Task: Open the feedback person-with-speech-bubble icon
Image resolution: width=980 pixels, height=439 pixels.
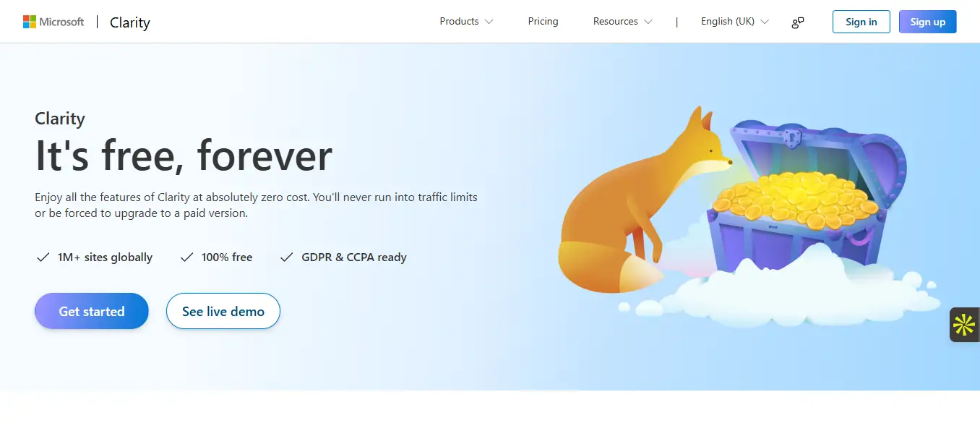Action: coord(798,22)
